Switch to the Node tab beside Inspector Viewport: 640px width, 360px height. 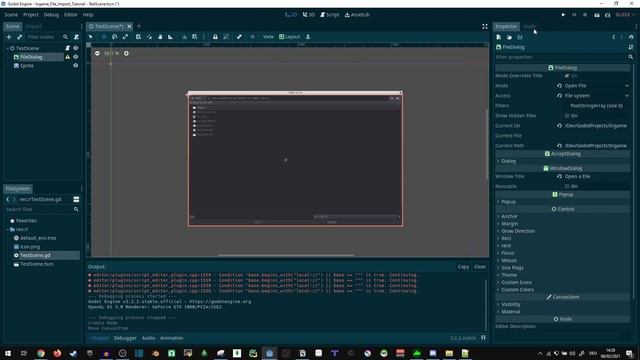coord(529,27)
